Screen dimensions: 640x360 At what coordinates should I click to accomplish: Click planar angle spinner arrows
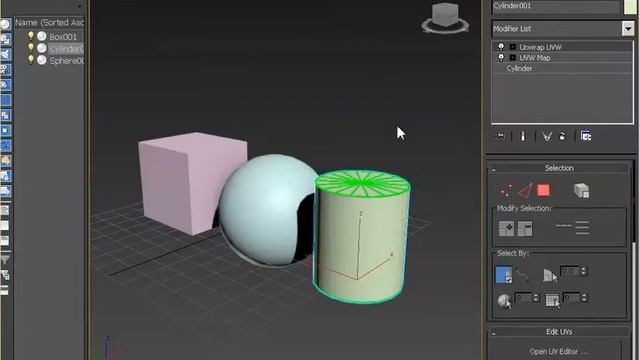tap(584, 271)
